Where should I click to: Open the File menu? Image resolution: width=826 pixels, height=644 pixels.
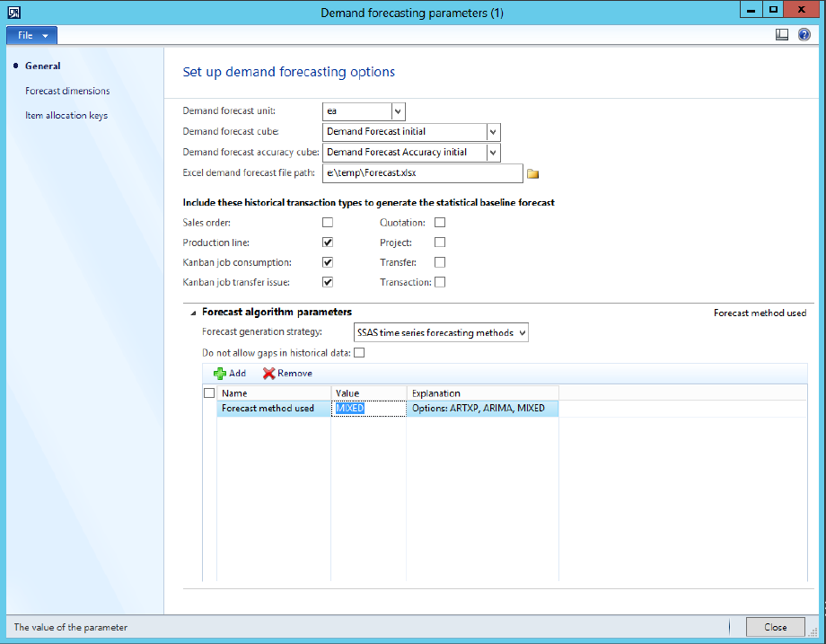(x=31, y=35)
